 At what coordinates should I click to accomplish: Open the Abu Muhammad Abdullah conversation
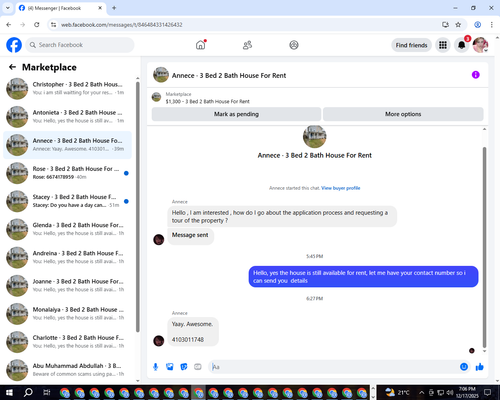[68, 370]
